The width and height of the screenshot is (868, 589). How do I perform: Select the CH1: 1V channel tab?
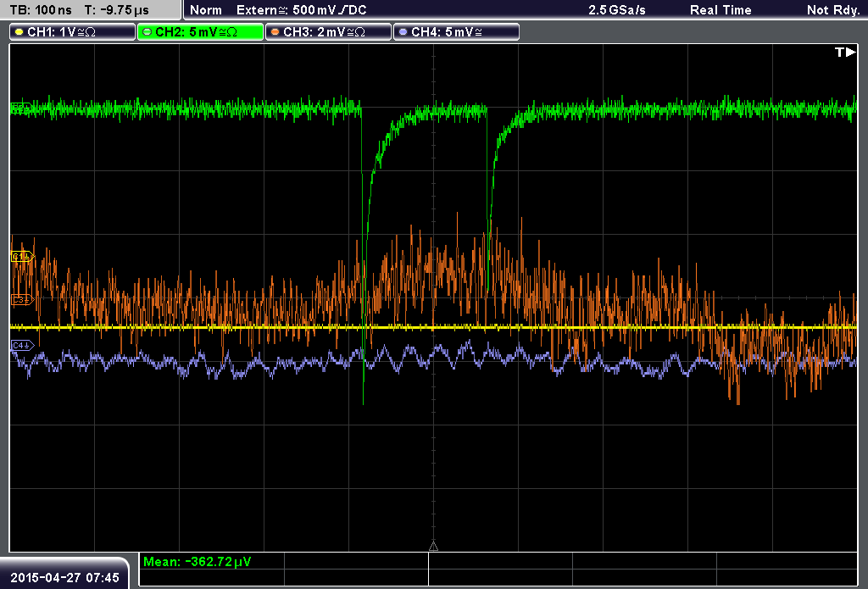click(x=73, y=32)
